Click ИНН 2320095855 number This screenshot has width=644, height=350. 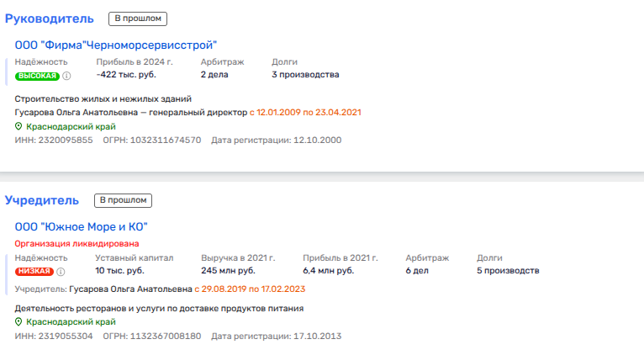click(x=66, y=140)
